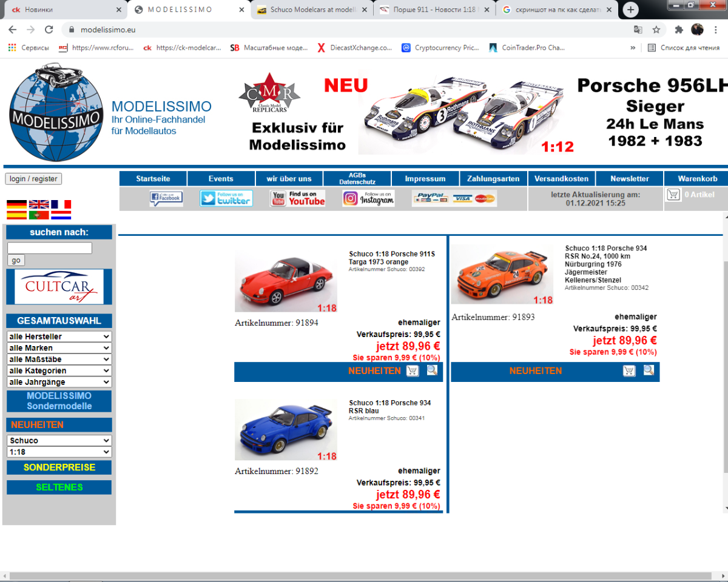This screenshot has height=582, width=728.
Task: Select 'wir über uns' in the navigation
Action: (x=289, y=179)
